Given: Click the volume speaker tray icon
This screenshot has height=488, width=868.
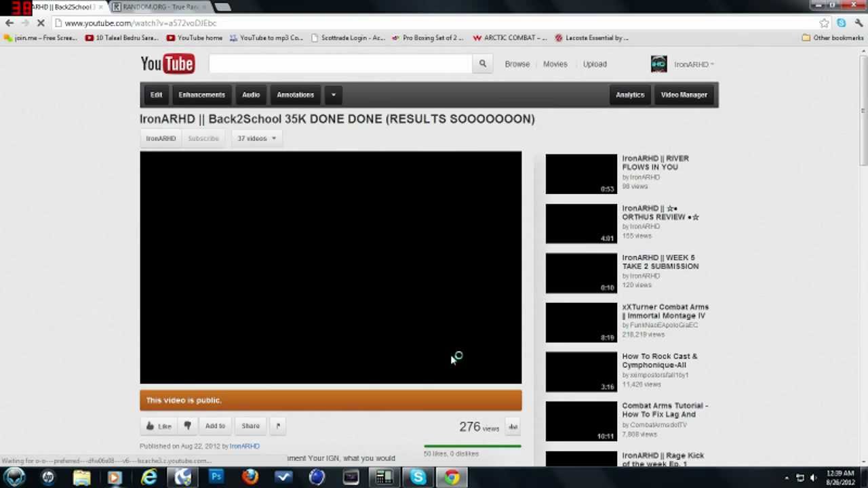Looking at the screenshot, I should click(813, 478).
